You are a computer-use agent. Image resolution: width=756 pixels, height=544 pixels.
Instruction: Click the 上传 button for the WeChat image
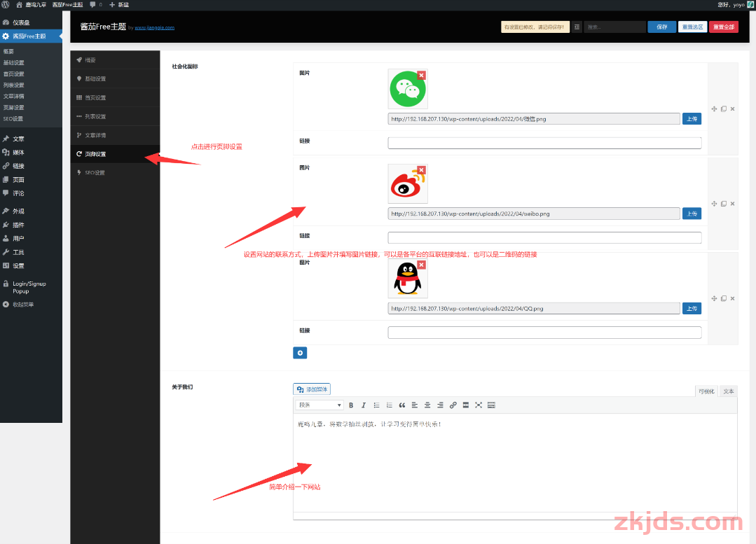pyautogui.click(x=692, y=119)
